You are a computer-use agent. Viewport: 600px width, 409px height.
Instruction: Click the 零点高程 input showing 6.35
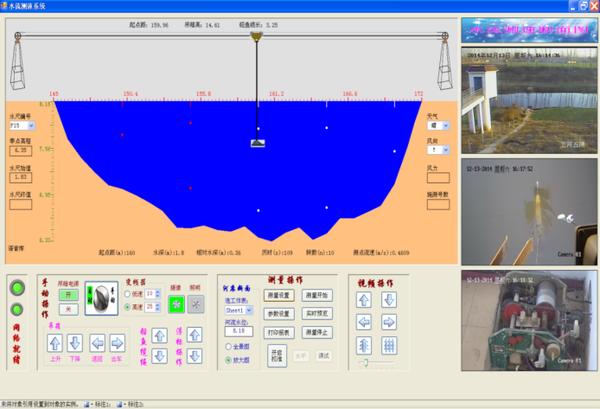pos(21,150)
